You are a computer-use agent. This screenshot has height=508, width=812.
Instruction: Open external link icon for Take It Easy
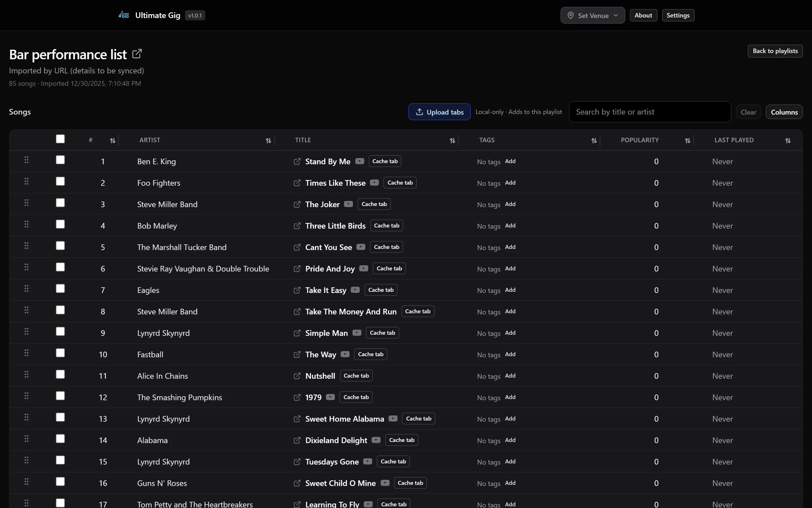tap(297, 290)
